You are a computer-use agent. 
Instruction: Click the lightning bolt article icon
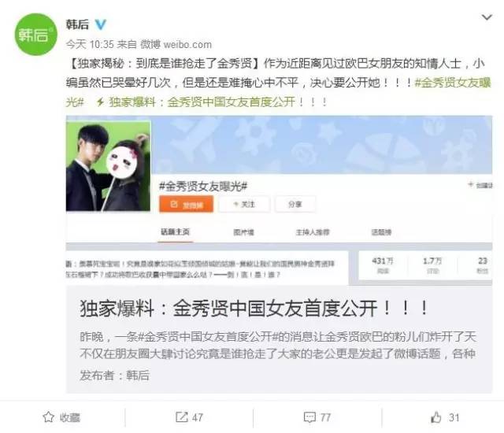tap(100, 102)
